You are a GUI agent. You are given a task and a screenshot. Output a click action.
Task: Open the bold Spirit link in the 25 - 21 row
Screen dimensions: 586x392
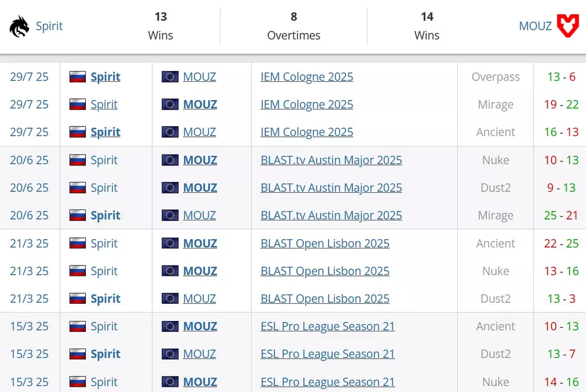[x=105, y=216]
